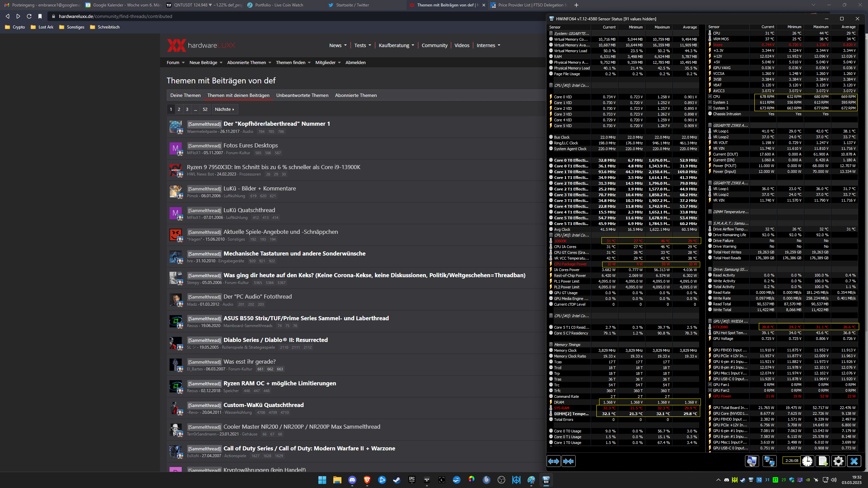Image resolution: width=868 pixels, height=488 pixels.
Task: Reload the hardwareluxx page
Action: [x=29, y=16]
